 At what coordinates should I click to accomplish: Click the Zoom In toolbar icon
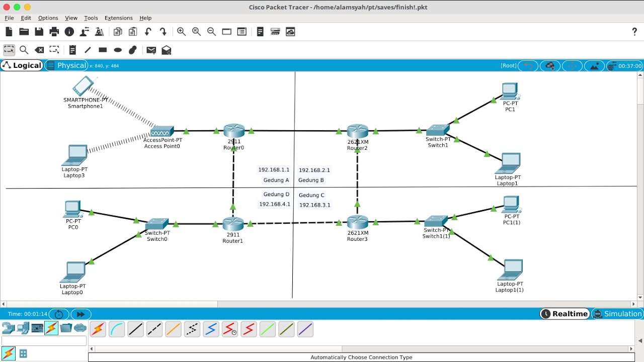[181, 32]
